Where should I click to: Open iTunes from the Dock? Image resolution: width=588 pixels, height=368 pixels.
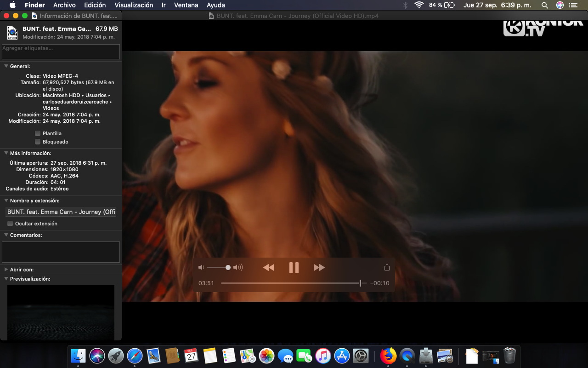323,356
